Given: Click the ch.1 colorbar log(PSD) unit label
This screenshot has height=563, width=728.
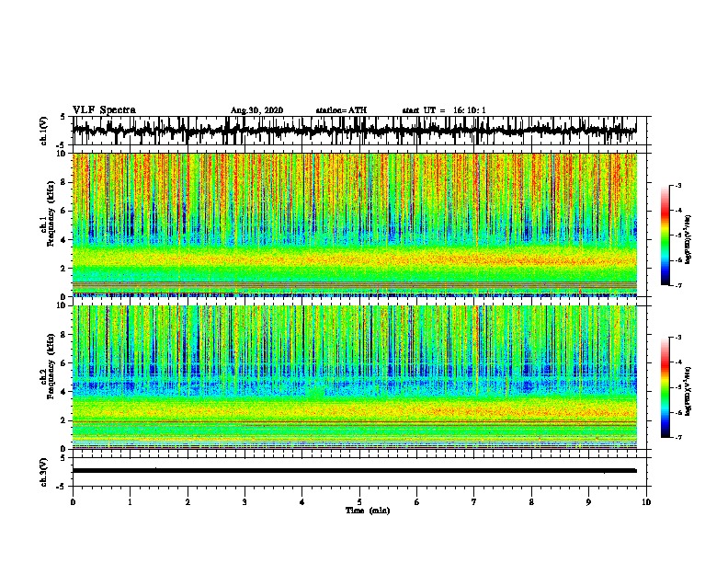Looking at the screenshot, I should tap(688, 240).
